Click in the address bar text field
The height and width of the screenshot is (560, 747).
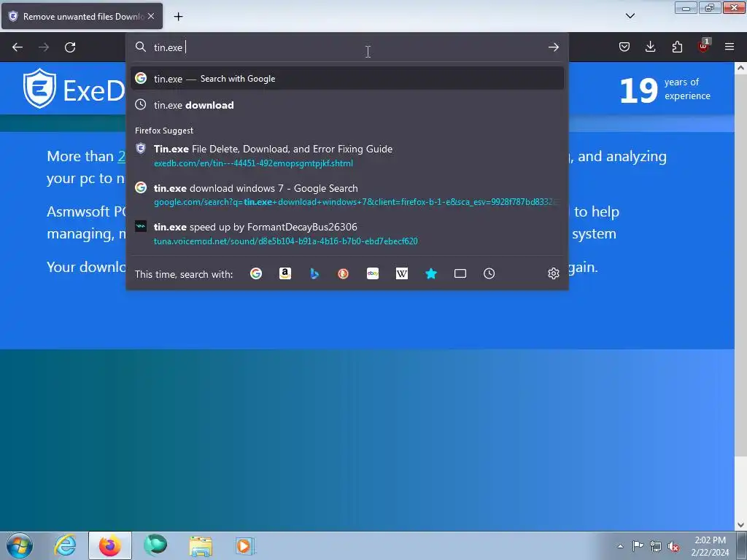pyautogui.click(x=348, y=47)
